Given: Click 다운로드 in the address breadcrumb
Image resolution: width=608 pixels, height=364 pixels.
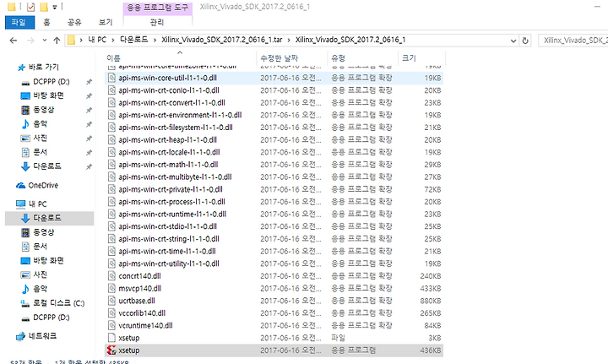Looking at the screenshot, I should [133, 40].
